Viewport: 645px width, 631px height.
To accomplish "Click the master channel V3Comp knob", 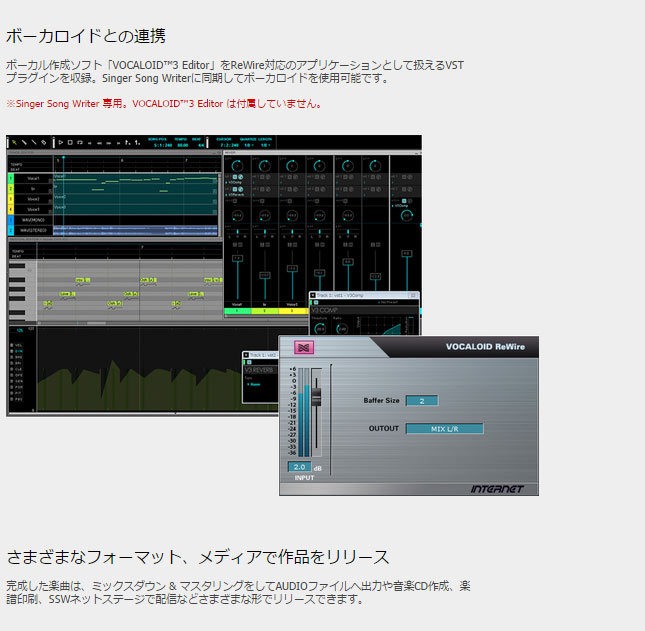I will click(407, 215).
